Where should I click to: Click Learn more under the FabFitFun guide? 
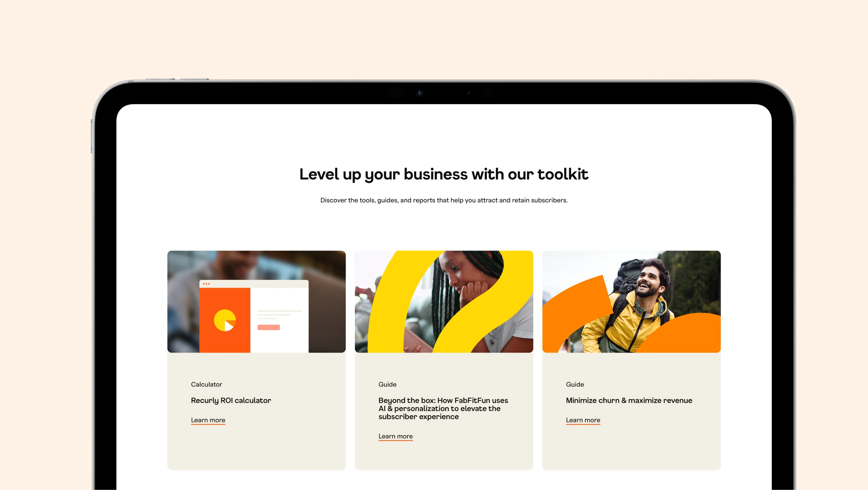395,436
